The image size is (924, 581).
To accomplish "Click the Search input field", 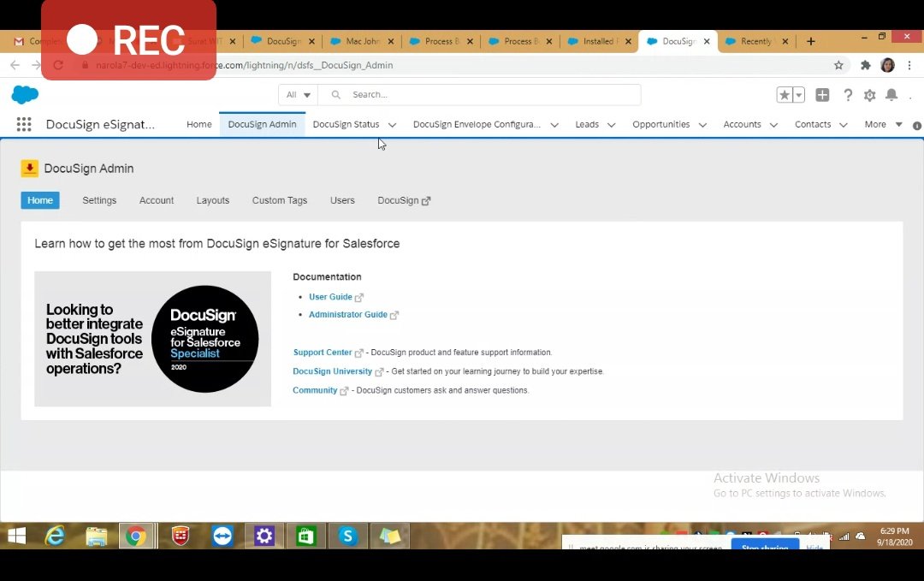I will point(480,95).
